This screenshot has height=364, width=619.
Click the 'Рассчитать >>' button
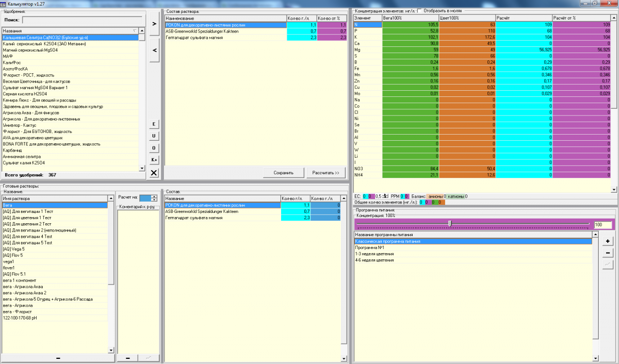[325, 173]
